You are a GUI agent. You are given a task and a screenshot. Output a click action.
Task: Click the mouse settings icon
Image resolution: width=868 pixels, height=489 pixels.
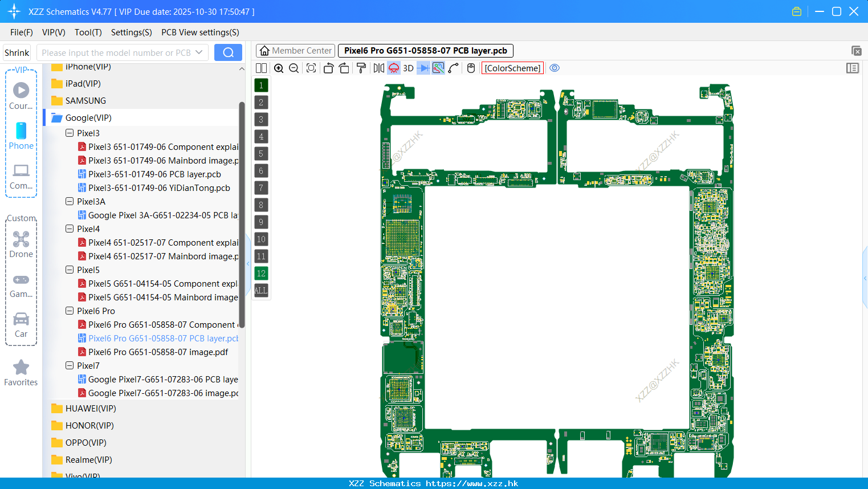point(471,68)
